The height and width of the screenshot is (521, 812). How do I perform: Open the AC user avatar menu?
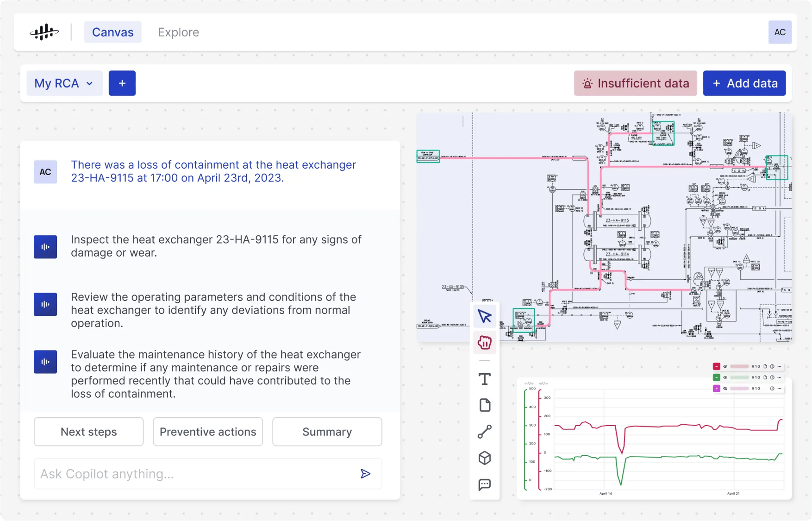click(x=780, y=32)
